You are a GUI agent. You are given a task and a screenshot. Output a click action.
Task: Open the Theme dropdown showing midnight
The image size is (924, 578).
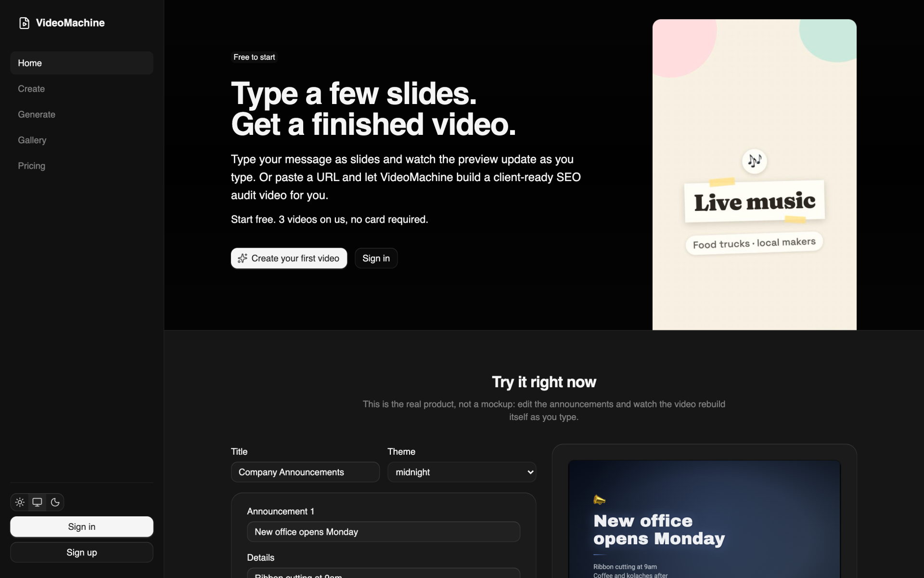tap(462, 472)
